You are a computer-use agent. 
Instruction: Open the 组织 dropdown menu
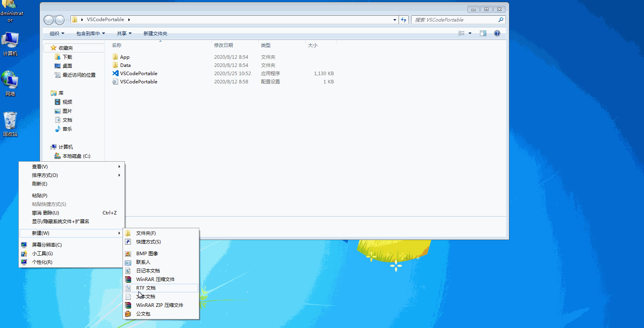point(57,34)
